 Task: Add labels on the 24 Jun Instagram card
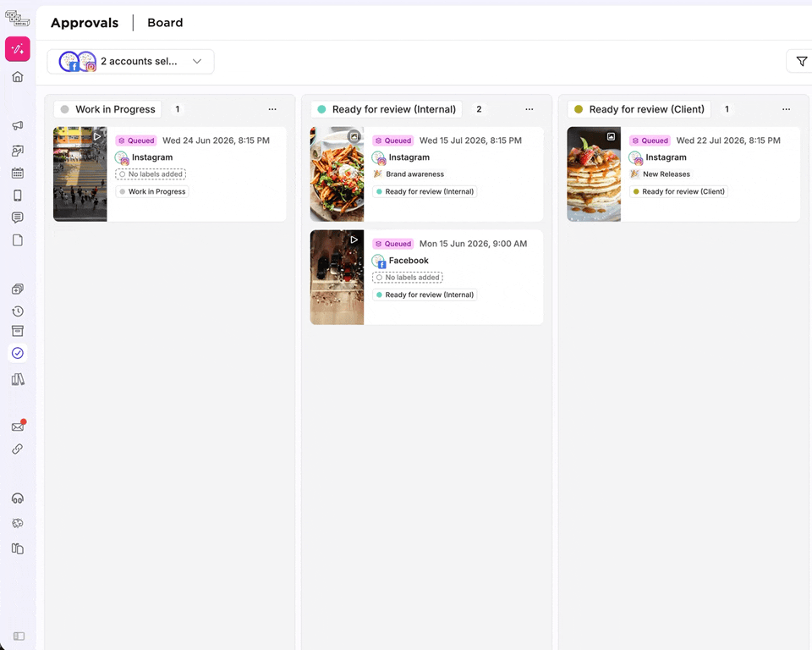(x=151, y=174)
